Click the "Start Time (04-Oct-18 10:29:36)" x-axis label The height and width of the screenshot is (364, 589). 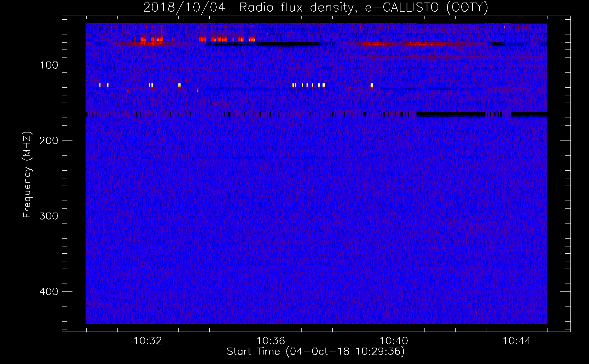point(316,352)
